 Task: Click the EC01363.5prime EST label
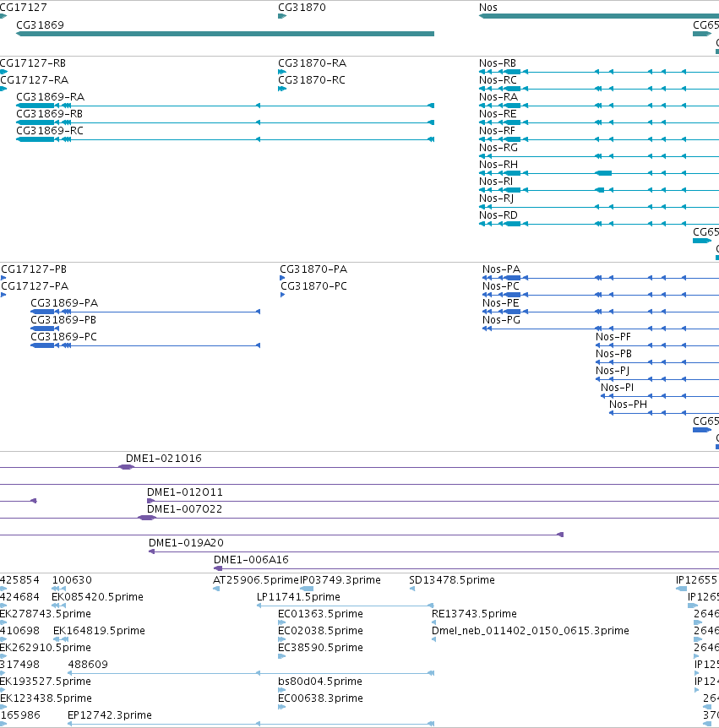pyautogui.click(x=320, y=614)
